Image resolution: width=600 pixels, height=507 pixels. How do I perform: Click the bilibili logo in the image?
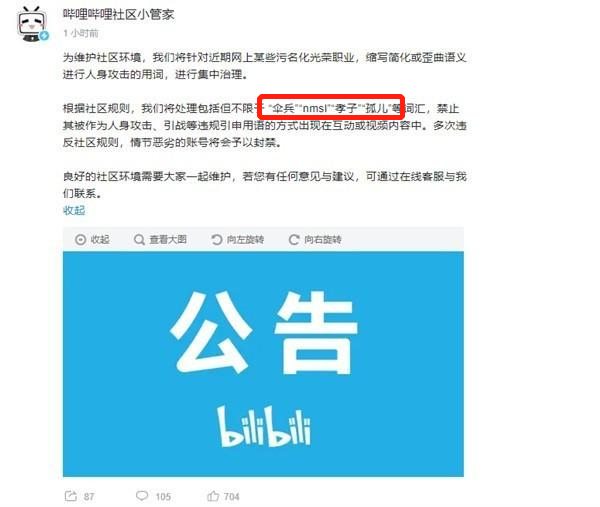(264, 426)
